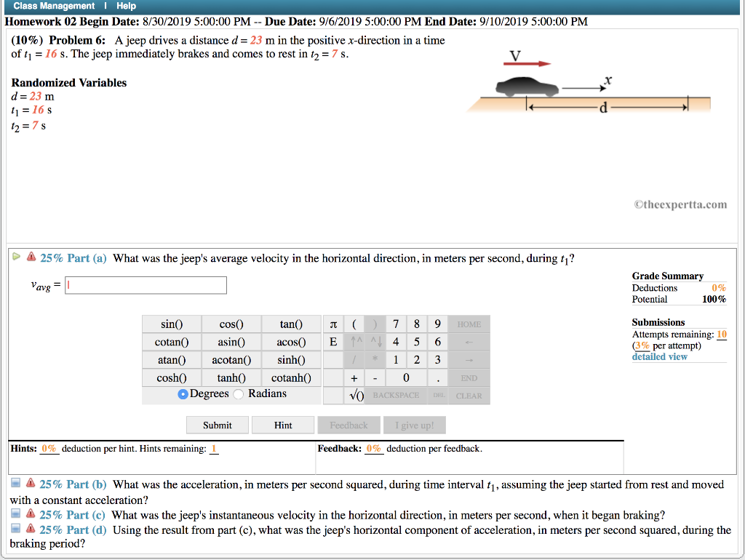Image resolution: width=745 pixels, height=560 pixels.
Task: Select the Degrees radio button
Action: pyautogui.click(x=184, y=393)
